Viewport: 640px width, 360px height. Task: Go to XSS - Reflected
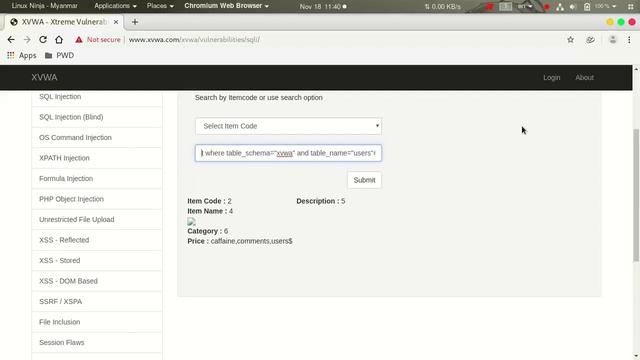coord(97,240)
